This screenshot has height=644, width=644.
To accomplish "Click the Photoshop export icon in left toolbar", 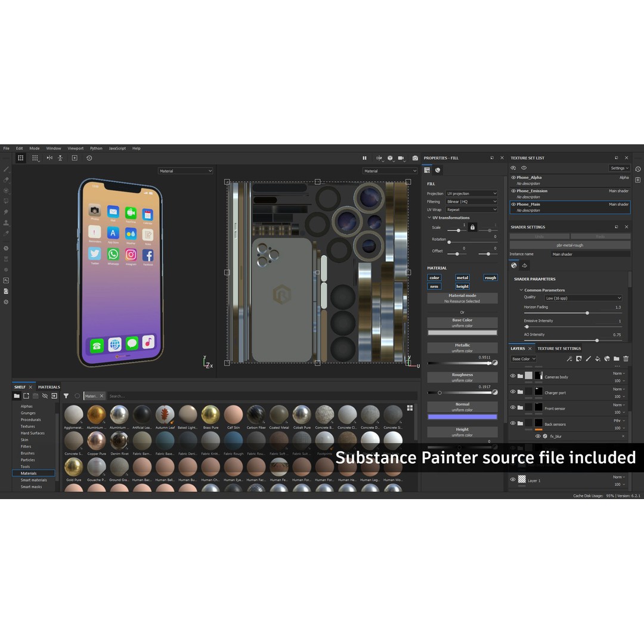I will pyautogui.click(x=6, y=280).
